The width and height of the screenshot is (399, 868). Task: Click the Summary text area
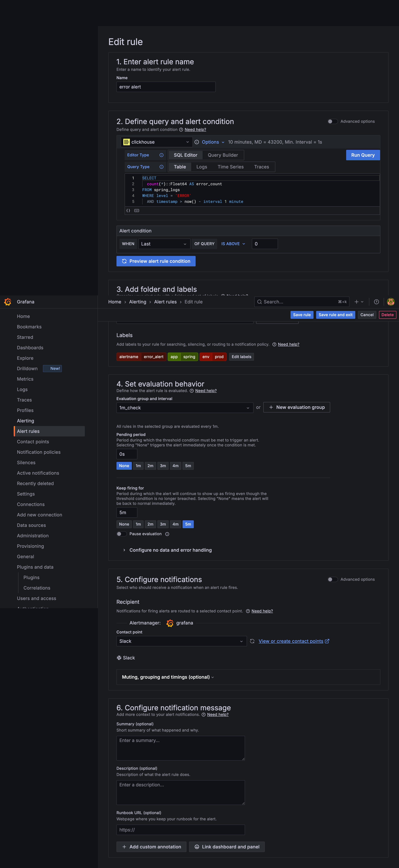pos(180,748)
